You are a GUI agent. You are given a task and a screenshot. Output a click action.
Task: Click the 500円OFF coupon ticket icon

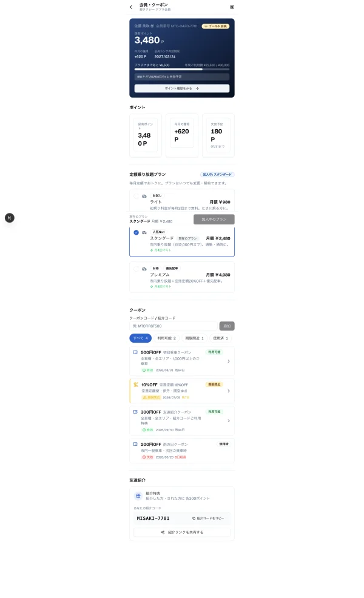135,352
